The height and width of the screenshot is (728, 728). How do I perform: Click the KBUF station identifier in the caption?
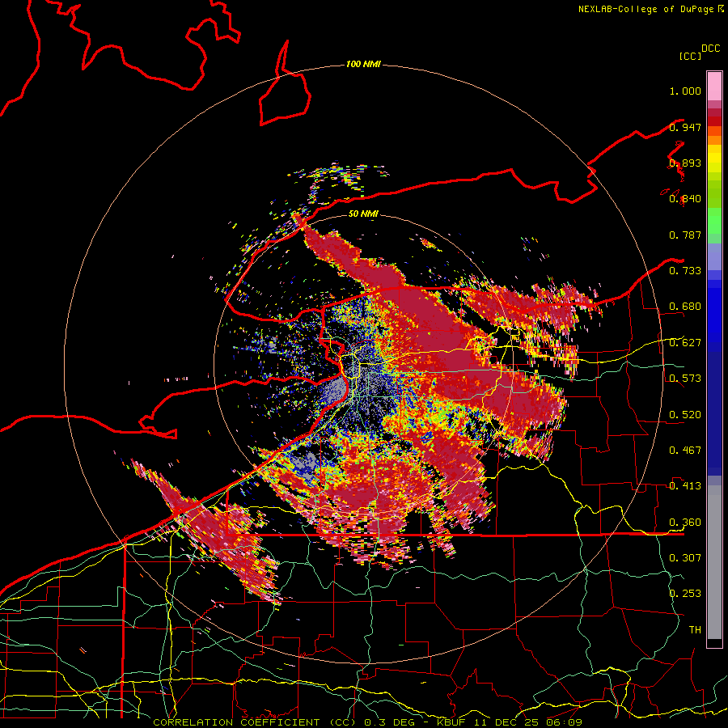[x=451, y=722]
